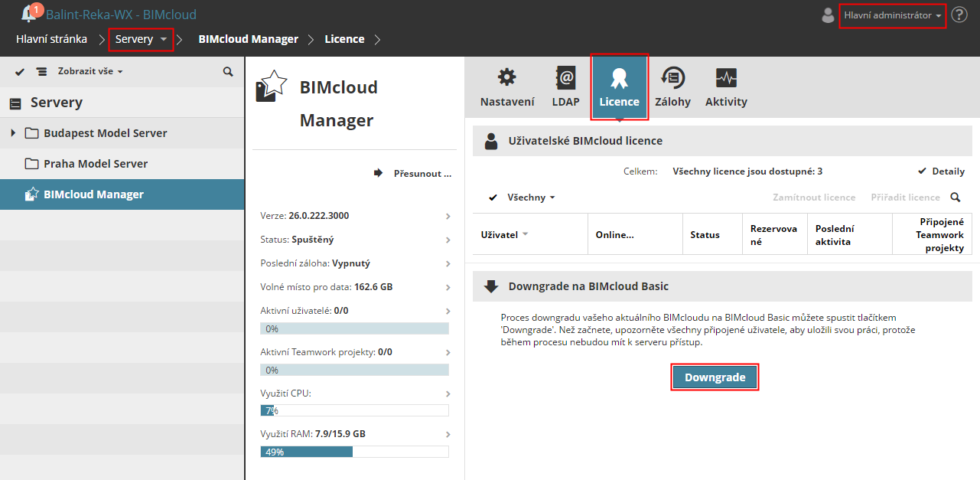Select Praha Model Server folder
This screenshot has height=480, width=980.
(96, 164)
